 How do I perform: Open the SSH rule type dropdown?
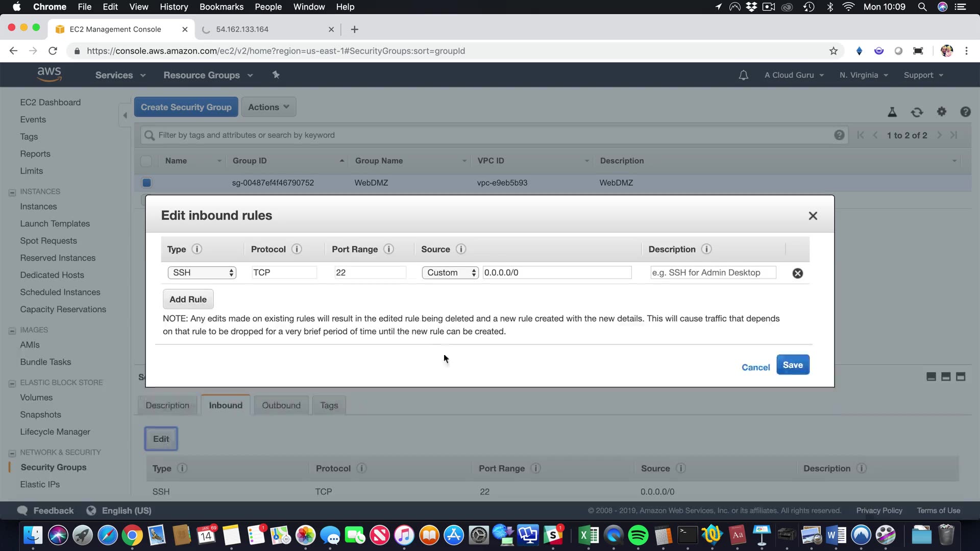click(x=202, y=272)
